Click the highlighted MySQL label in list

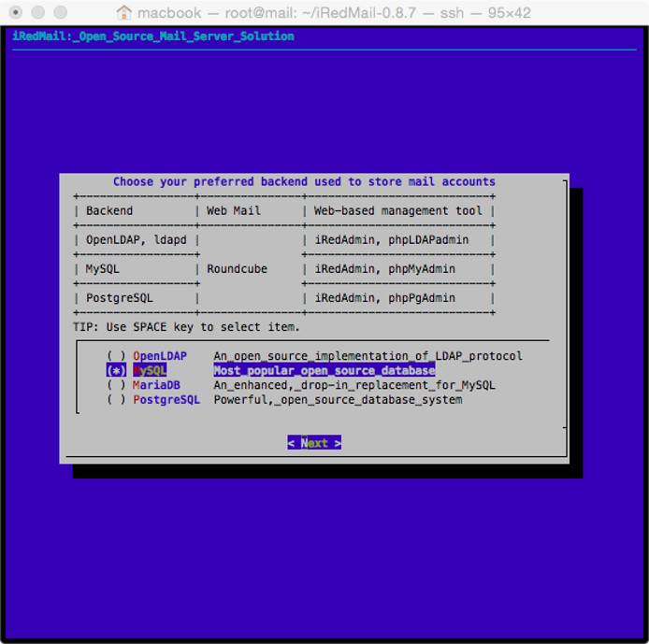pos(150,370)
